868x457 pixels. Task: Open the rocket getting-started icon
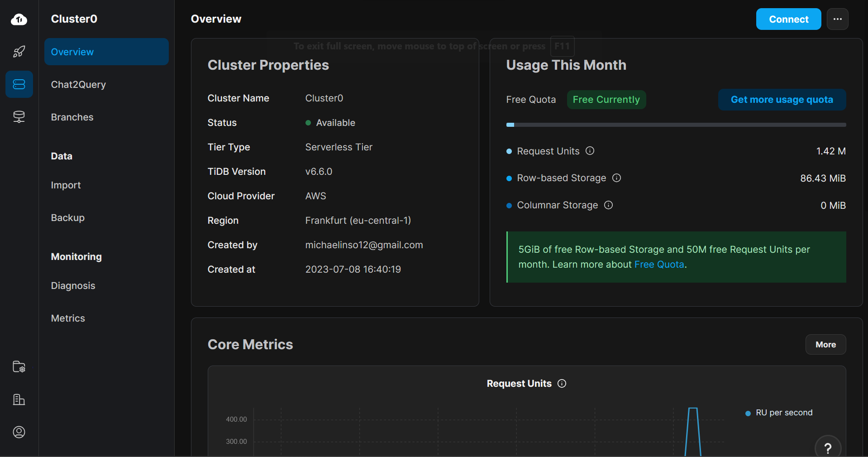(x=19, y=52)
